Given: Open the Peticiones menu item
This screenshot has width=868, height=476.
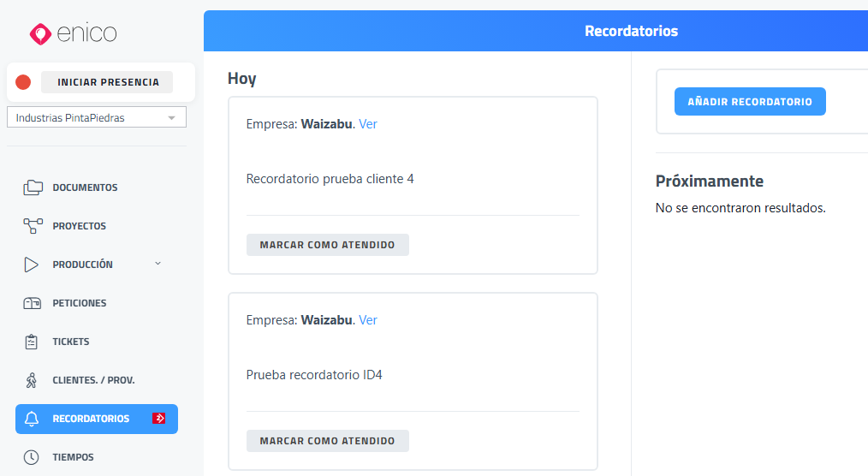Looking at the screenshot, I should coord(79,303).
